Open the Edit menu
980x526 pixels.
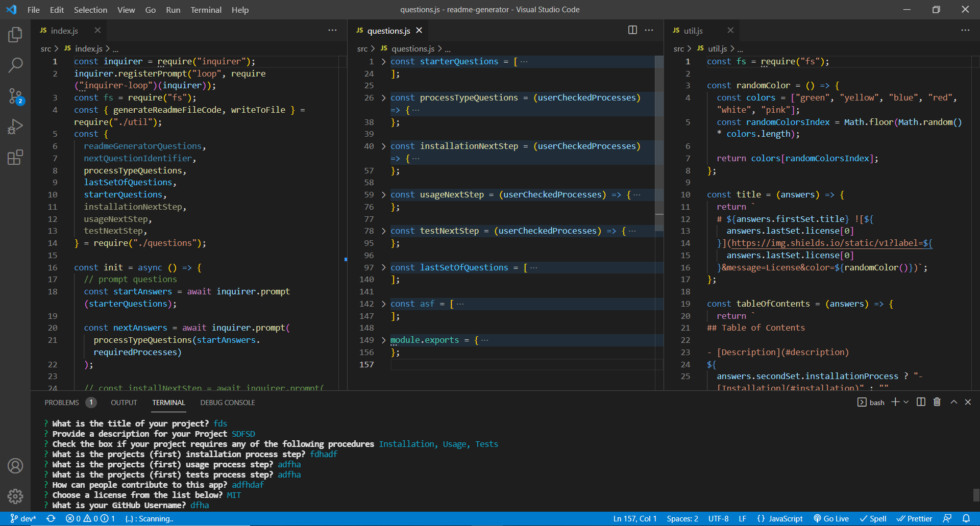click(57, 10)
